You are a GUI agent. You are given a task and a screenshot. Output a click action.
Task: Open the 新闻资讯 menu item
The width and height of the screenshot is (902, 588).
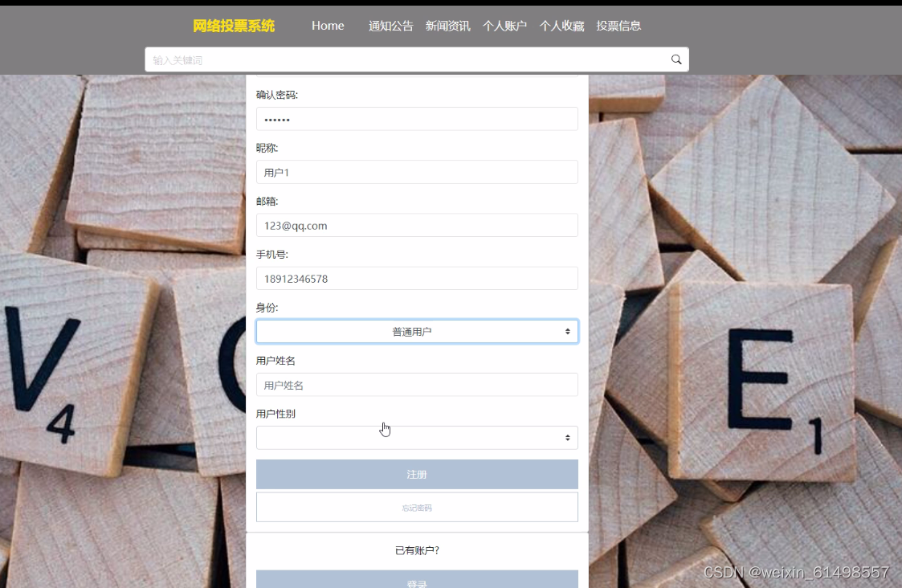(447, 26)
